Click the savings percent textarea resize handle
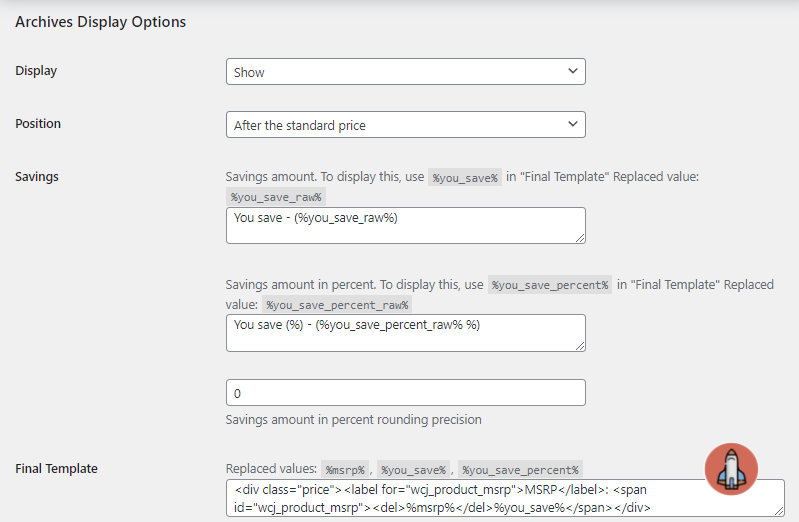This screenshot has height=522, width=799. tap(579, 345)
